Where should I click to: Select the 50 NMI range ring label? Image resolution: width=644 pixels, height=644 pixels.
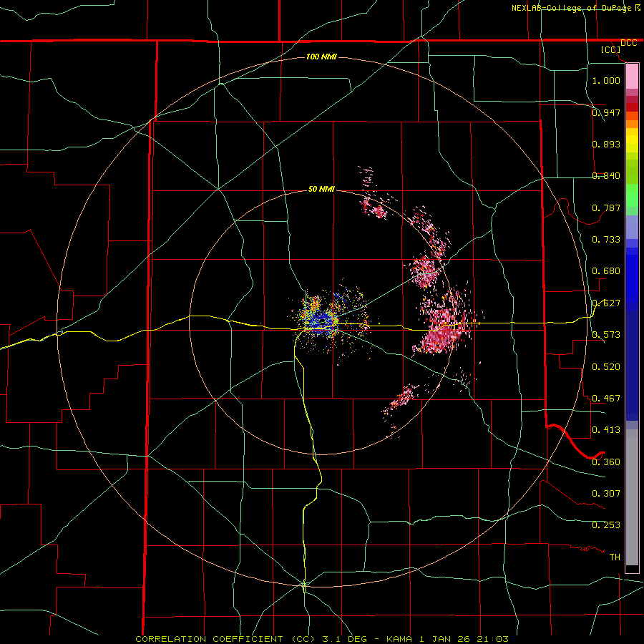coord(321,189)
